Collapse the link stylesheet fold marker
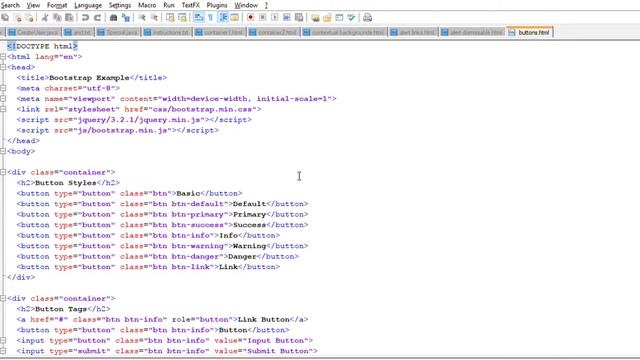This screenshot has width=640, height=360. [x=3, y=109]
